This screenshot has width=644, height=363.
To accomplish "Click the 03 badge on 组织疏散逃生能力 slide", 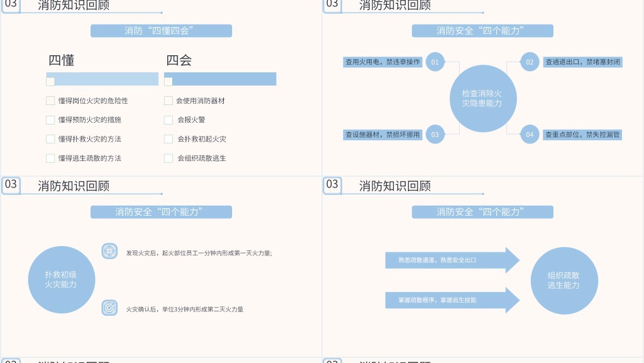I will pyautogui.click(x=332, y=185).
